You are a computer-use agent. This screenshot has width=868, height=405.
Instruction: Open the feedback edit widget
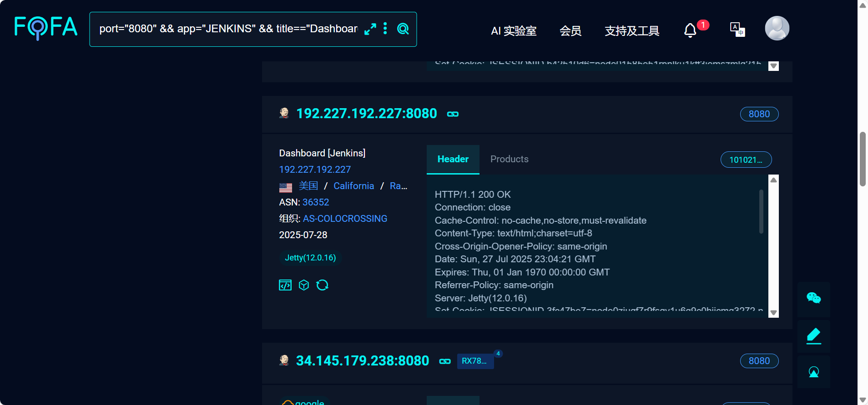(814, 336)
